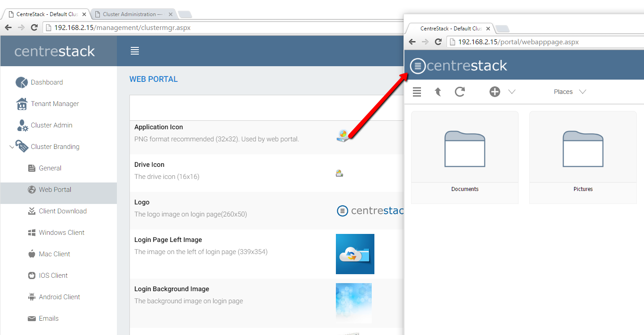Go forward in the portal browser window
Screen dimensions: 644x335
[x=425, y=42]
